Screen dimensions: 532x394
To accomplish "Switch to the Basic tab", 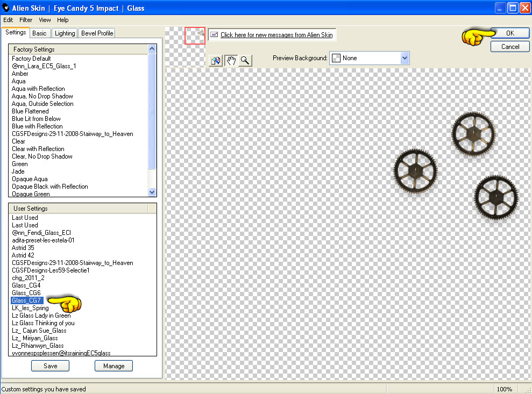I will click(x=39, y=33).
